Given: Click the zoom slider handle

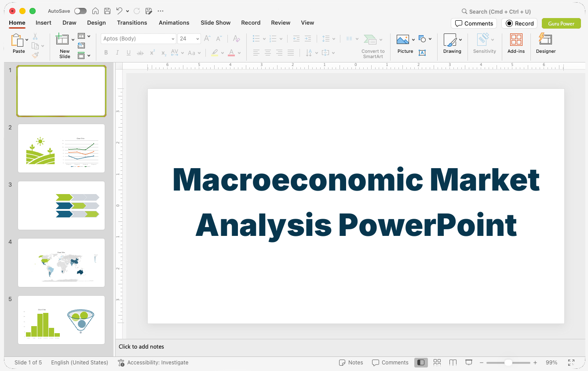Looking at the screenshot, I should pyautogui.click(x=508, y=363).
